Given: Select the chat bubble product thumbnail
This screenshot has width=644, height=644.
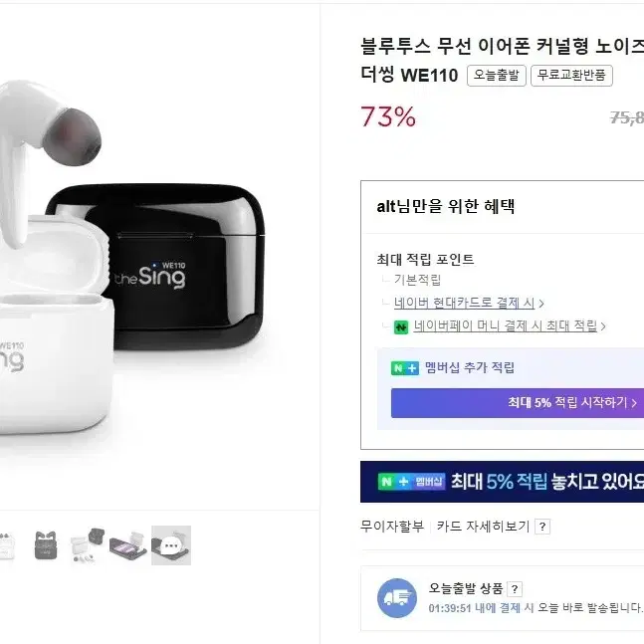Looking at the screenshot, I should click(x=171, y=545).
